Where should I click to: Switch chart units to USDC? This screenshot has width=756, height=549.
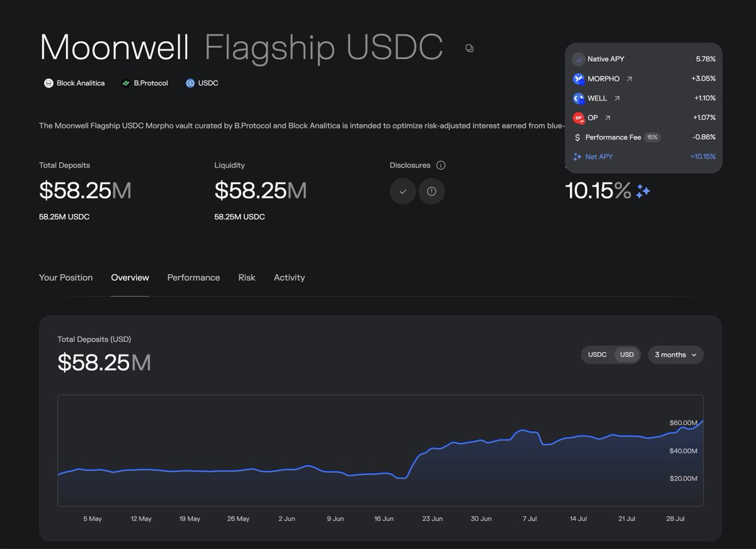pos(597,355)
